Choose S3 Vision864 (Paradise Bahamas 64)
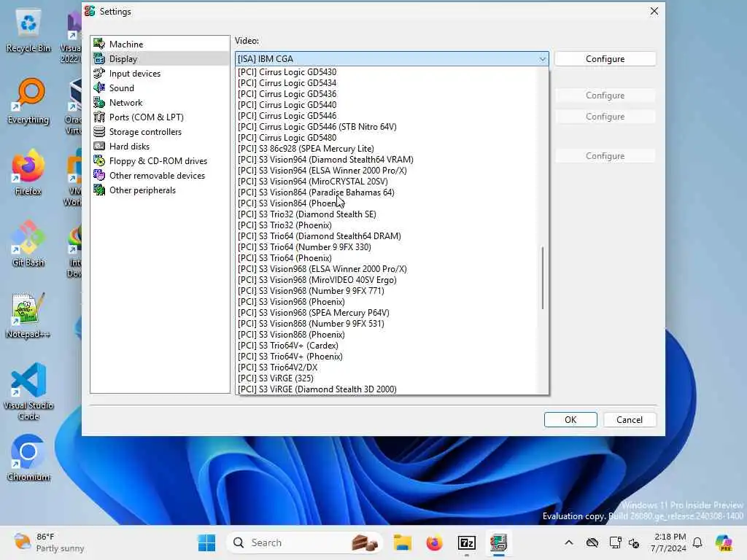The height and width of the screenshot is (560, 747). [x=387, y=192]
